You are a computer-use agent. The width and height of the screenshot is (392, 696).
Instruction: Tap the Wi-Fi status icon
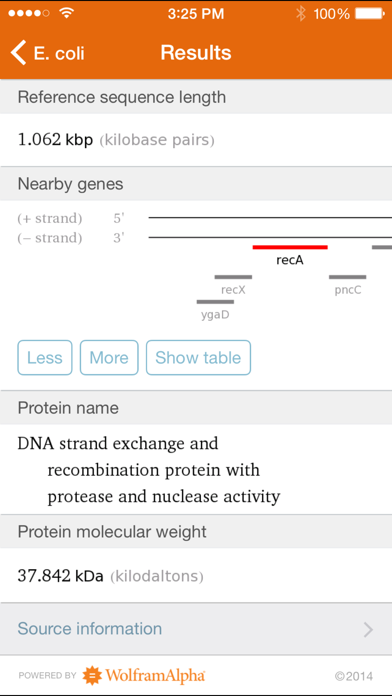tap(67, 13)
